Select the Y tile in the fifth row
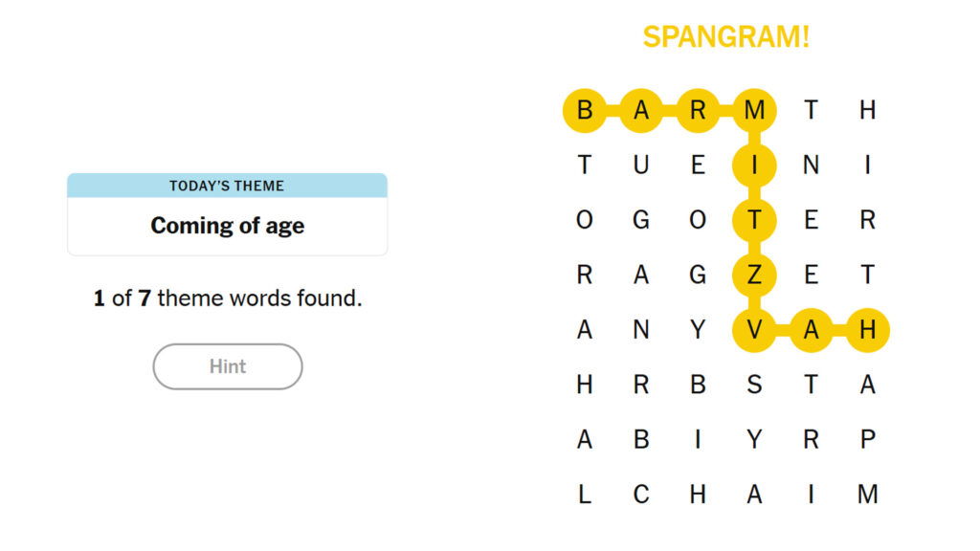 (699, 330)
